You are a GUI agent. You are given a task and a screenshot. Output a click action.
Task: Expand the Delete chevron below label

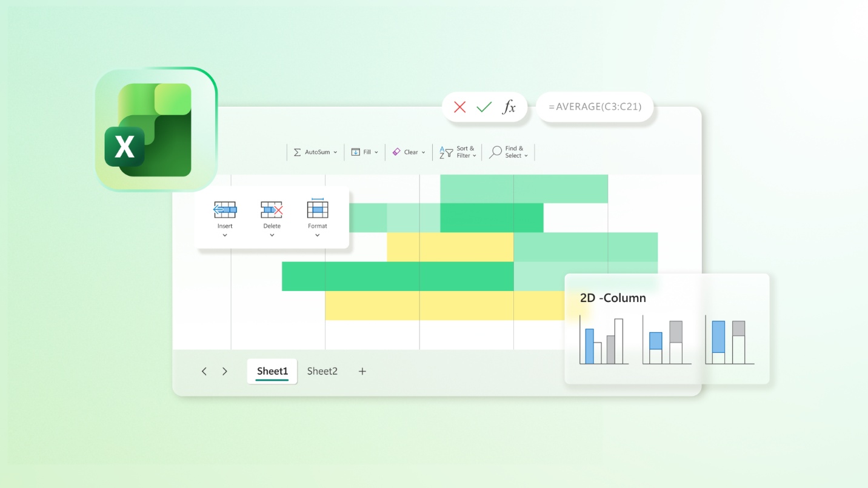pos(272,235)
